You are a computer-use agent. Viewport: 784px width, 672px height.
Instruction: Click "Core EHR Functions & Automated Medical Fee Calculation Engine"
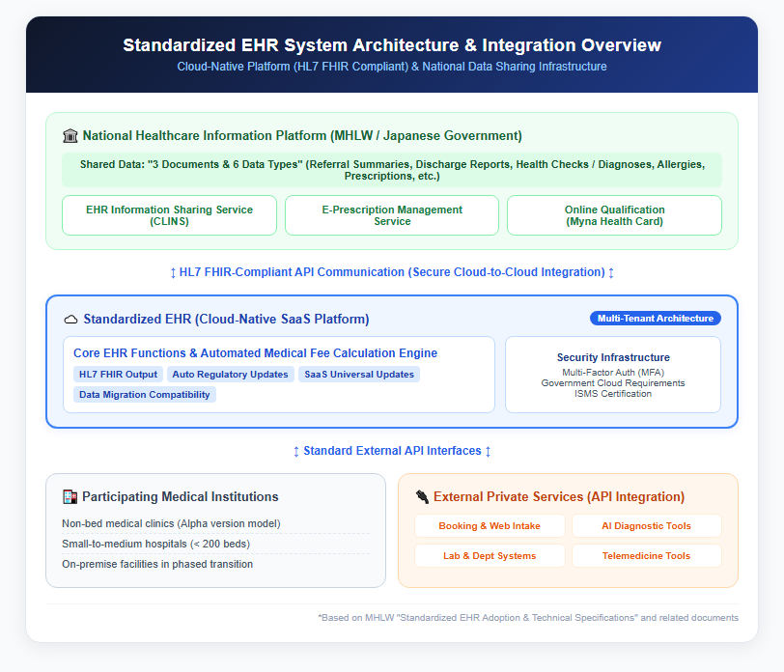(x=255, y=353)
